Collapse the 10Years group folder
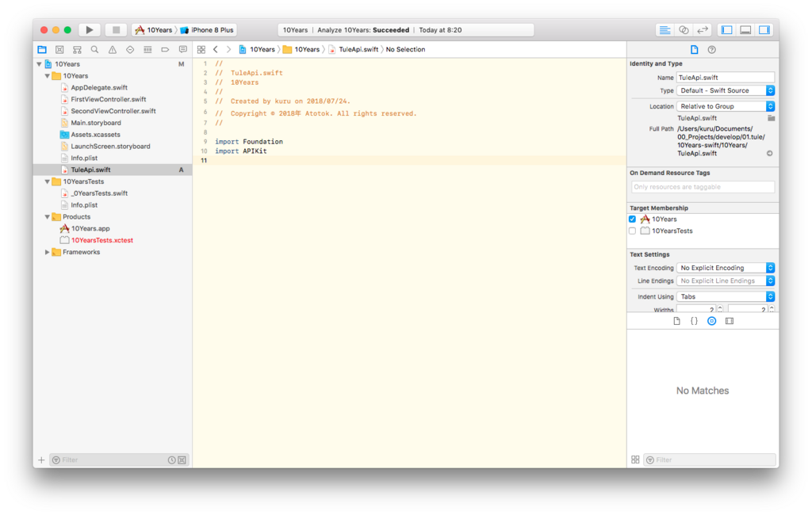The height and width of the screenshot is (515, 812). coord(47,76)
